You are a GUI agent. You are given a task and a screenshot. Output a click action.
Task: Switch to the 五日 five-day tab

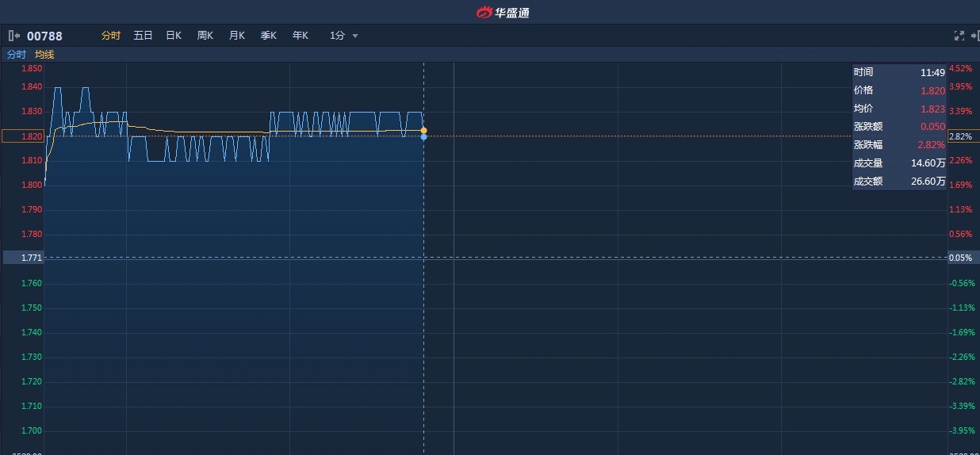(143, 36)
